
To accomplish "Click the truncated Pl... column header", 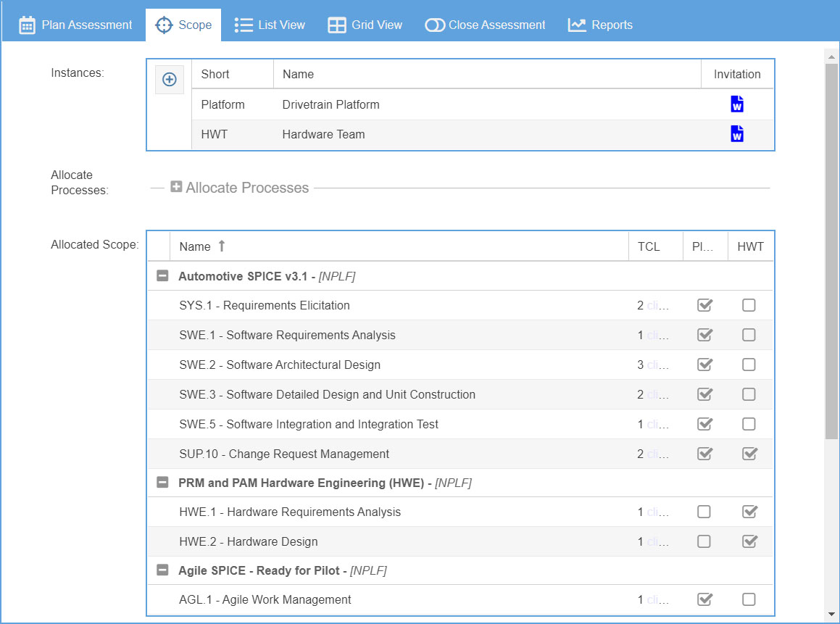I will (705, 246).
